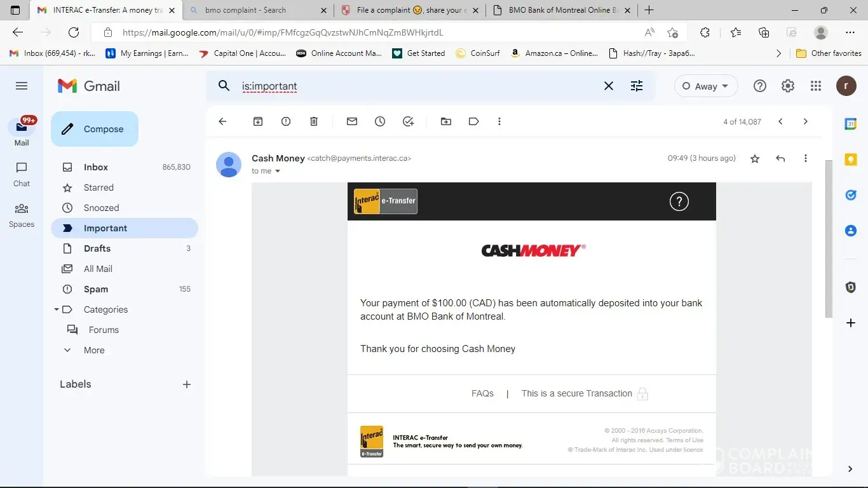Show advanced search filter options

click(x=637, y=86)
